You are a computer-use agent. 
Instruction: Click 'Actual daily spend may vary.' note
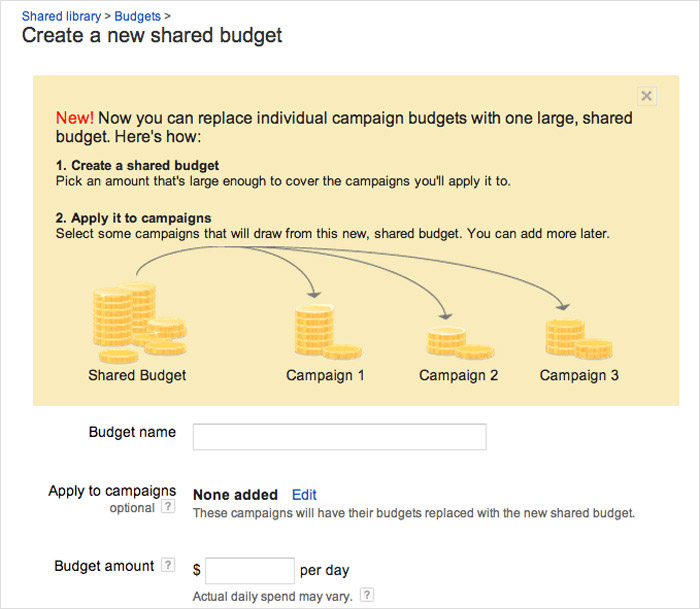(x=272, y=596)
